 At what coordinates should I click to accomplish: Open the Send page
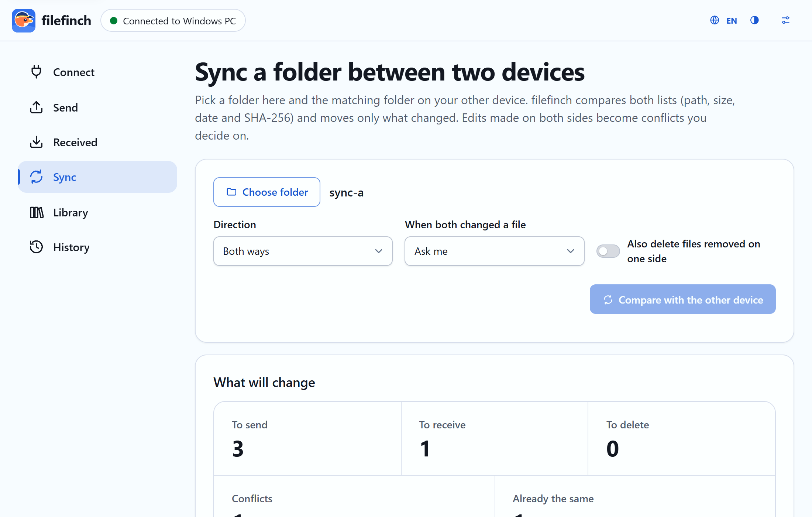click(x=97, y=107)
